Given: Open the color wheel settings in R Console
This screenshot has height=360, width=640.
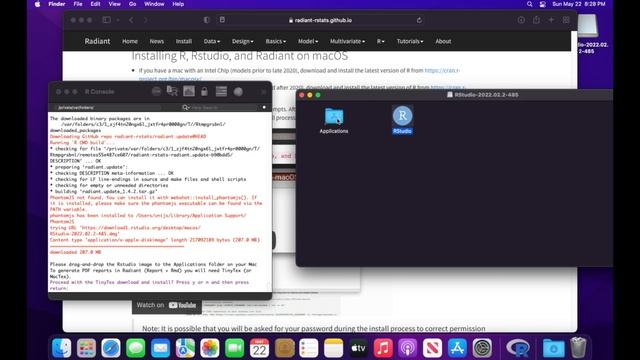Looking at the screenshot, I should tap(238, 91).
